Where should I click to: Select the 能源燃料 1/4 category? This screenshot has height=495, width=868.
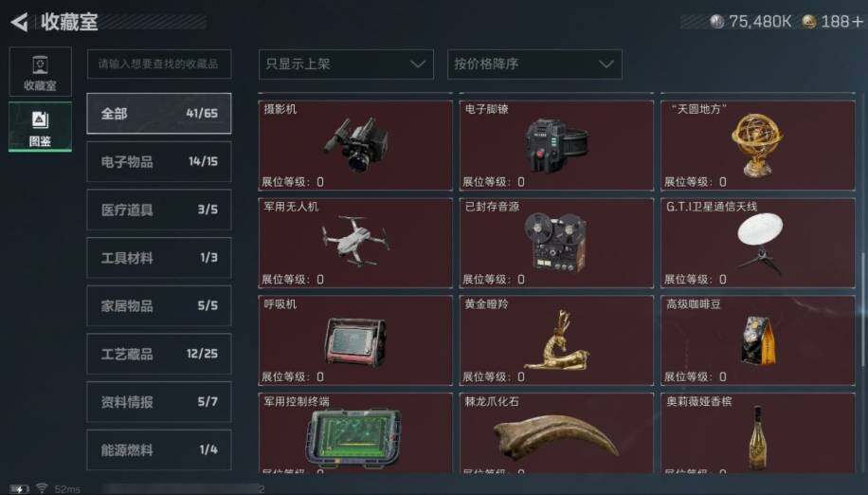(159, 449)
